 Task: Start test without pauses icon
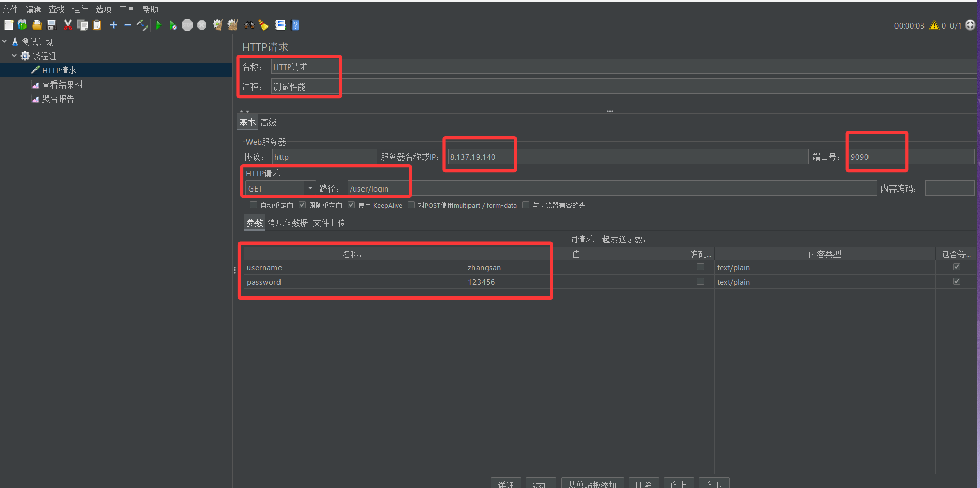[x=173, y=25]
